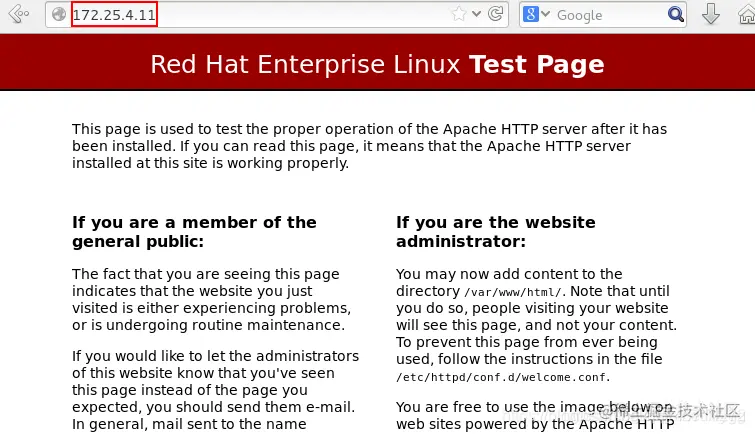Click the 'Red Hat Enterprise Linux Test Page' heading
This screenshot has height=434, width=755.
pos(377,65)
